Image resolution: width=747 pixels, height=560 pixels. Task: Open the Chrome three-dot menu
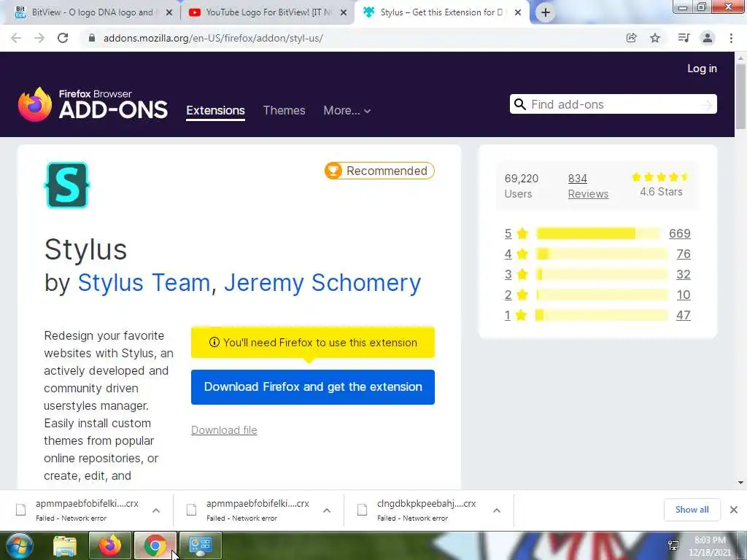(x=731, y=38)
